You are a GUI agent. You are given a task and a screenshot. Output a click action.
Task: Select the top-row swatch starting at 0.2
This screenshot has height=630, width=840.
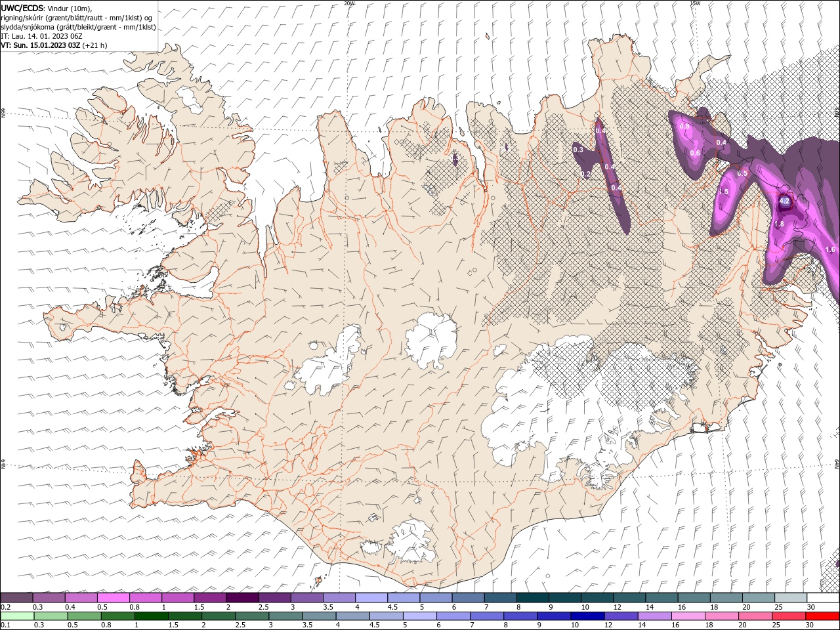coord(16,598)
